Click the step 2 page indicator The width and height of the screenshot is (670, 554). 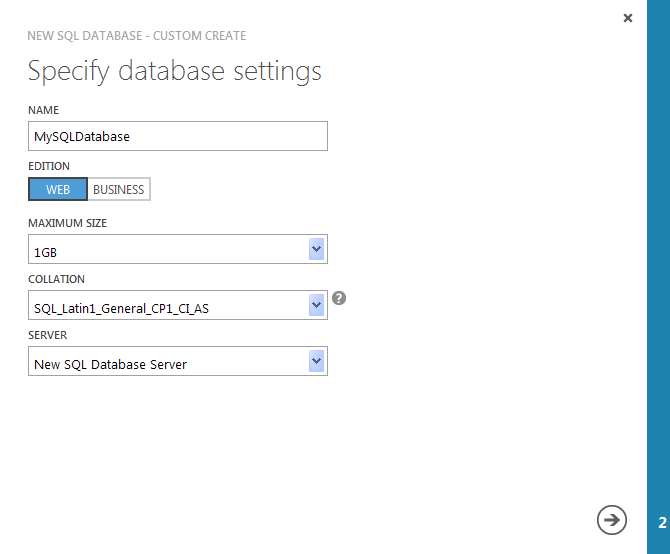click(661, 522)
